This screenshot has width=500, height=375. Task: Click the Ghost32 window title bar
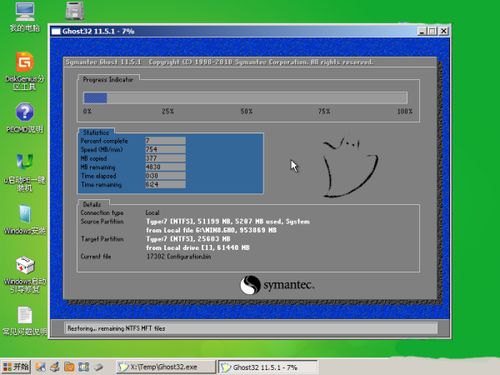pyautogui.click(x=233, y=31)
